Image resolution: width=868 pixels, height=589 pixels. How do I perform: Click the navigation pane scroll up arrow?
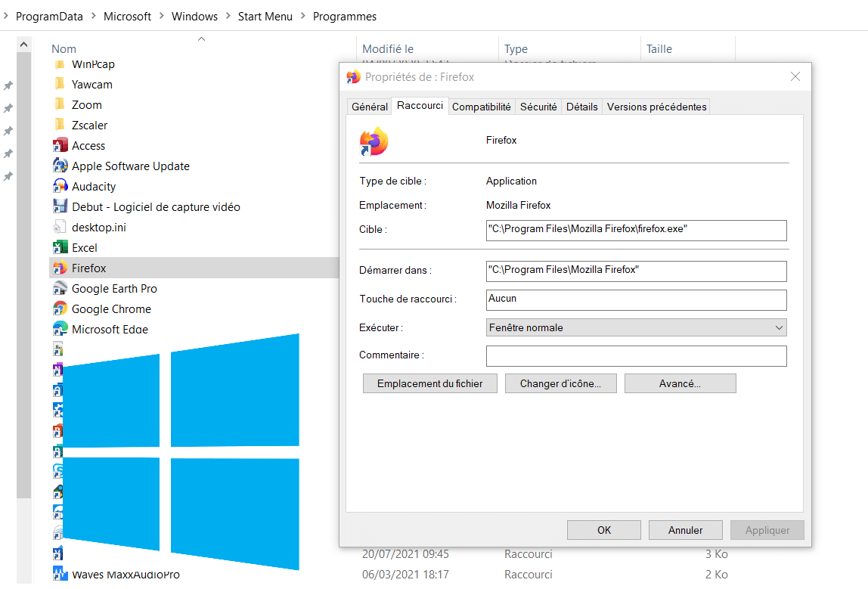click(23, 45)
